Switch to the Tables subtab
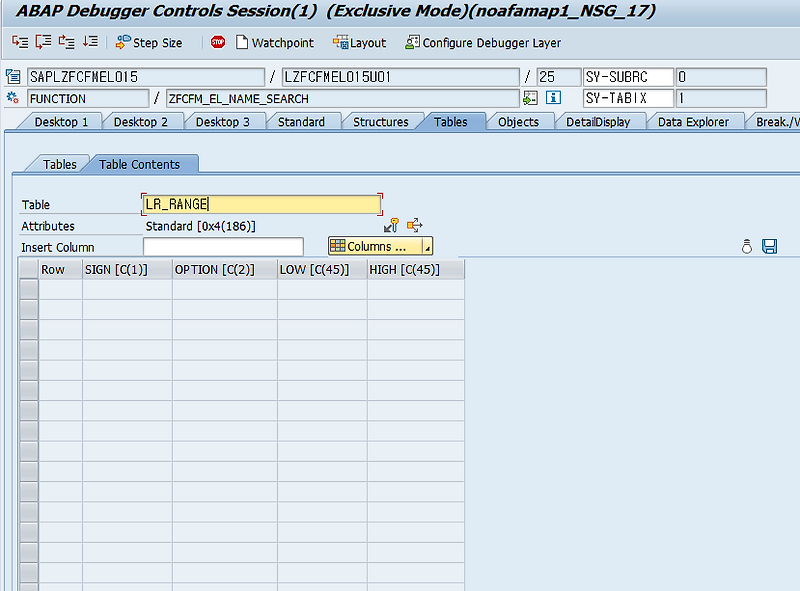 point(59,164)
